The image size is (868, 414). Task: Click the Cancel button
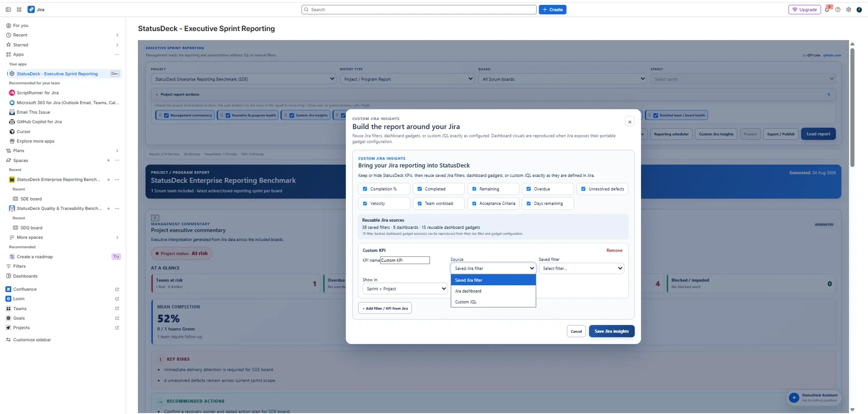coord(576,331)
